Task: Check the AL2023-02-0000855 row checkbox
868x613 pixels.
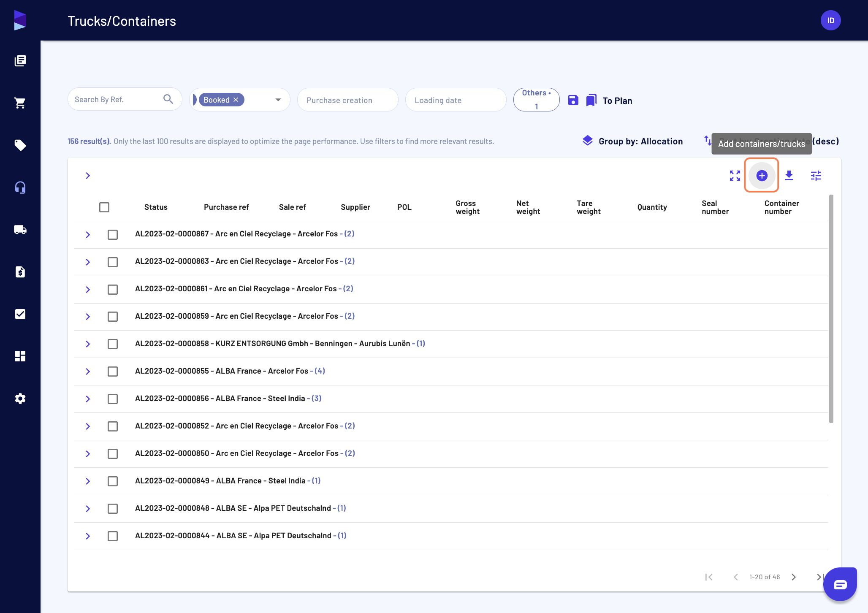Action: [x=113, y=372]
